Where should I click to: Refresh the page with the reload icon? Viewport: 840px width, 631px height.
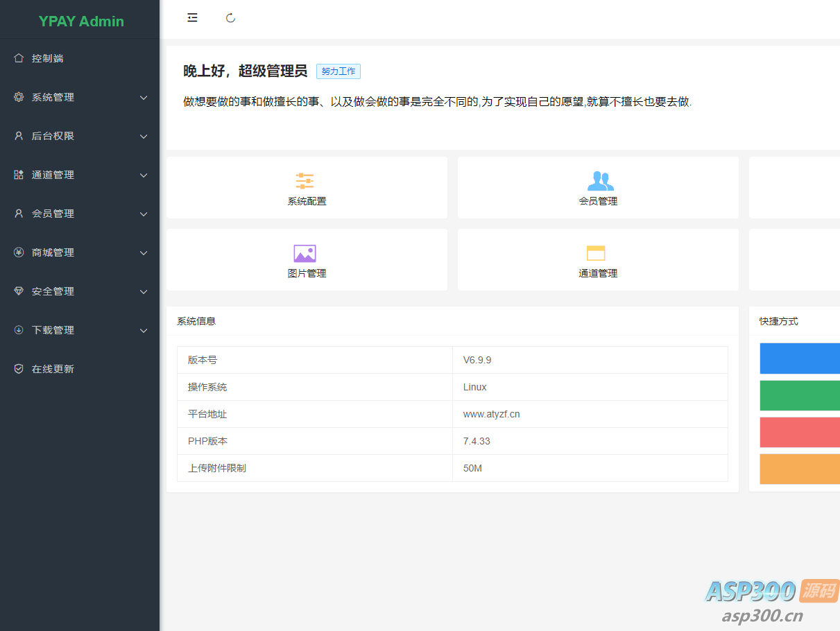coord(230,17)
